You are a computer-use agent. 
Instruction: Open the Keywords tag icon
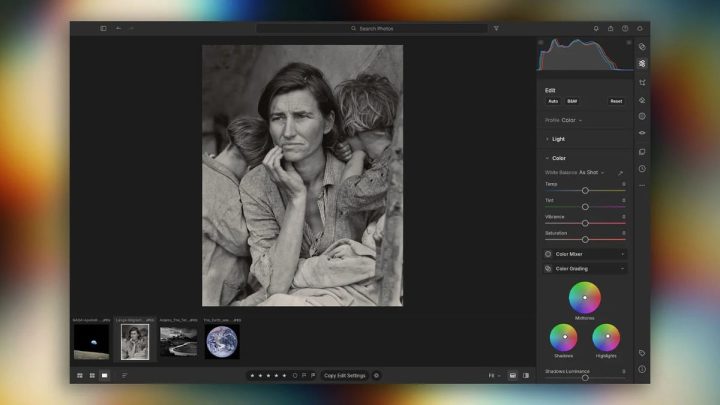click(642, 353)
